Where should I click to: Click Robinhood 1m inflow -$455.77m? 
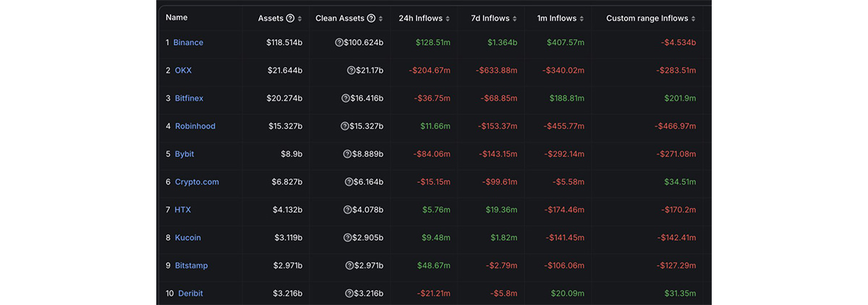tap(564, 126)
